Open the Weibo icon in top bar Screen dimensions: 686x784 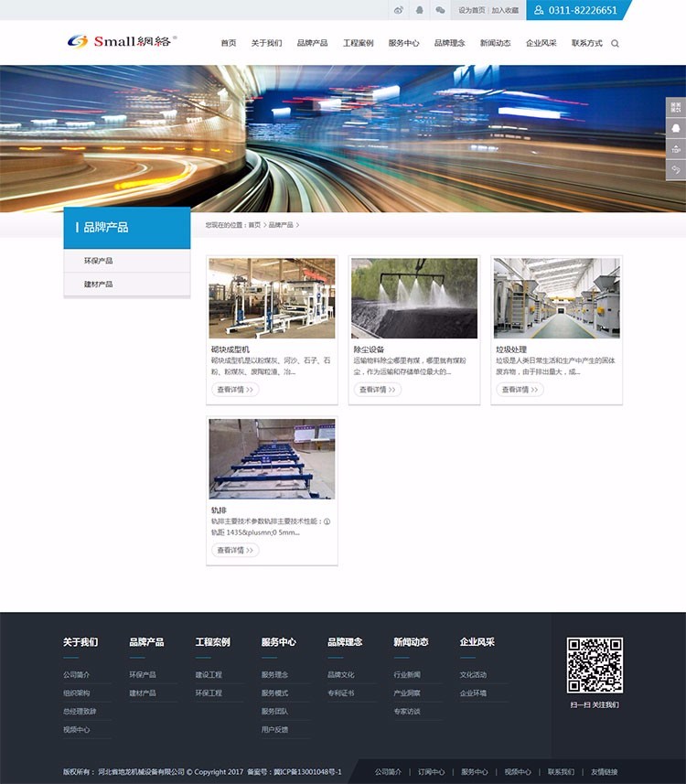pos(399,10)
